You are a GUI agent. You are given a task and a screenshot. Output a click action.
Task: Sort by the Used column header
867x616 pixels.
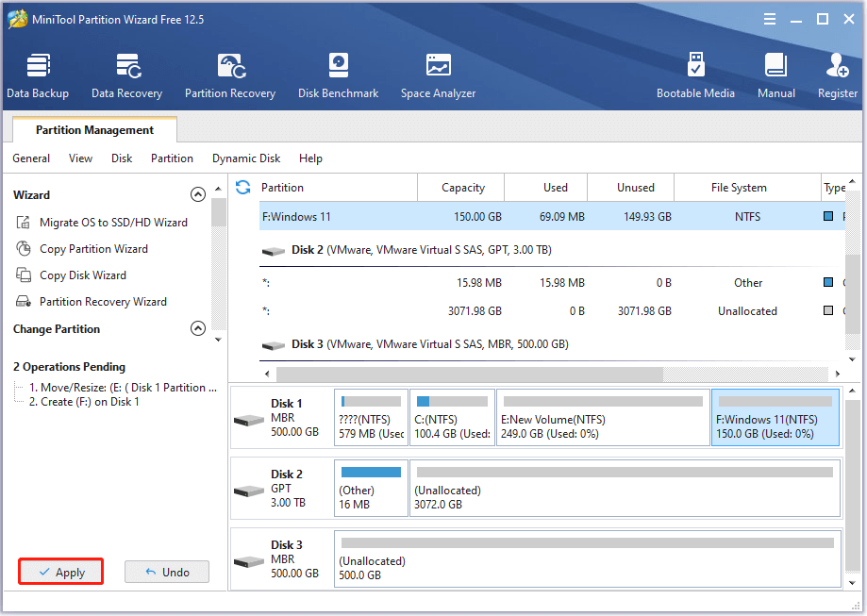545,188
